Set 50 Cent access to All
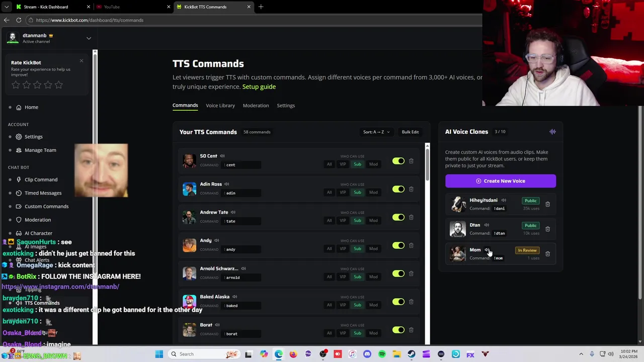Screen dimensions: 644x362 [329, 164]
